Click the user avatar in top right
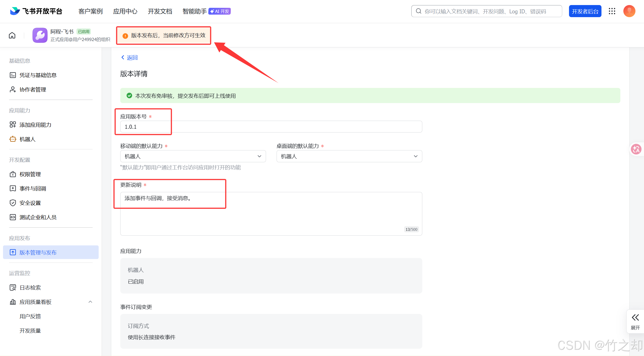Image resolution: width=644 pixels, height=356 pixels. [x=629, y=11]
